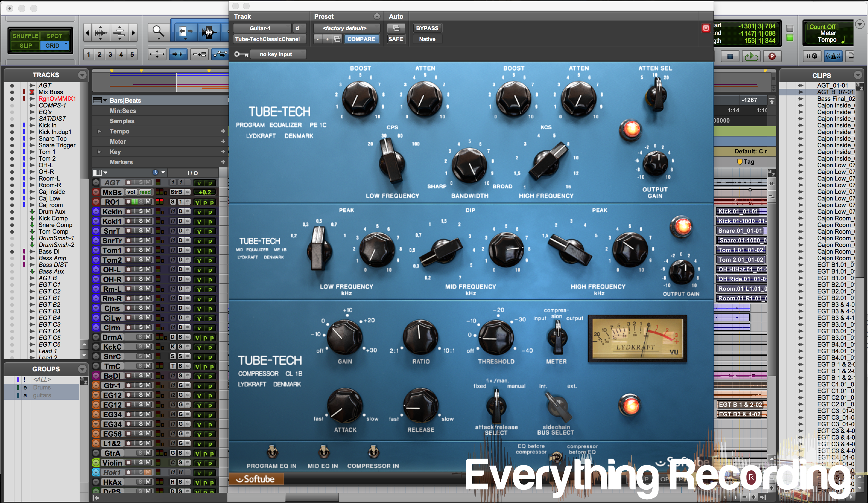Click zoom preset 3 in the toolbar
The width and height of the screenshot is (868, 503).
click(110, 54)
